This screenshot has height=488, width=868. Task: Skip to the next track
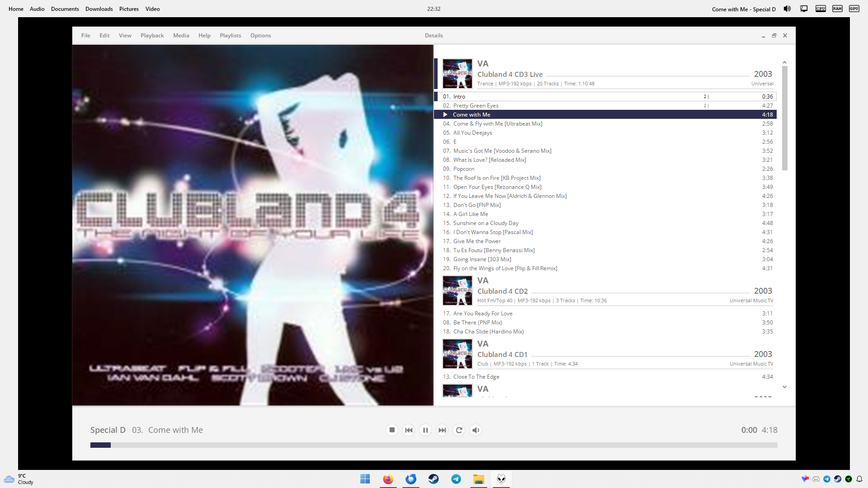click(442, 430)
